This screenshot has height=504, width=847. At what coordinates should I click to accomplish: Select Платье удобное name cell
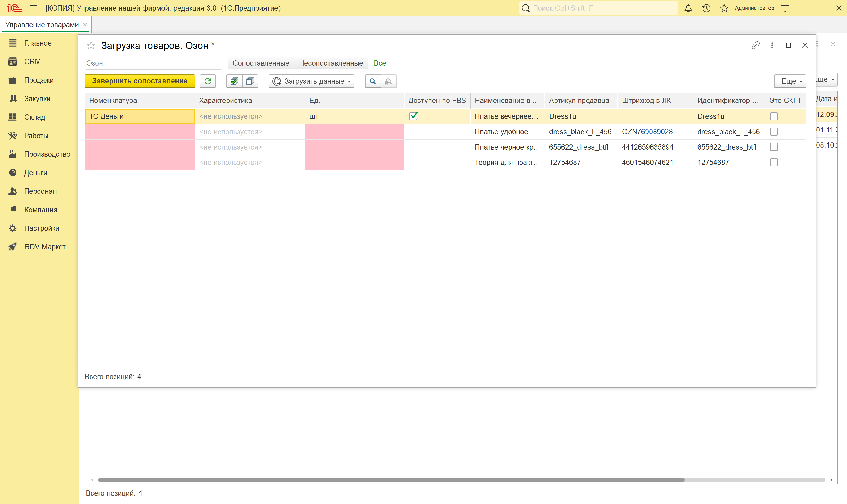[x=507, y=132]
